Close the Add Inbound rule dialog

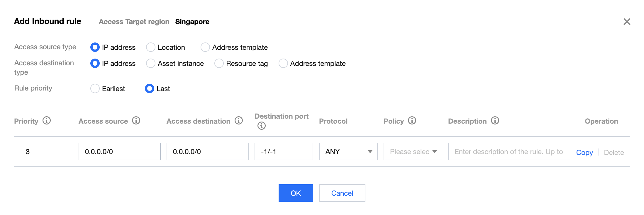tap(627, 22)
